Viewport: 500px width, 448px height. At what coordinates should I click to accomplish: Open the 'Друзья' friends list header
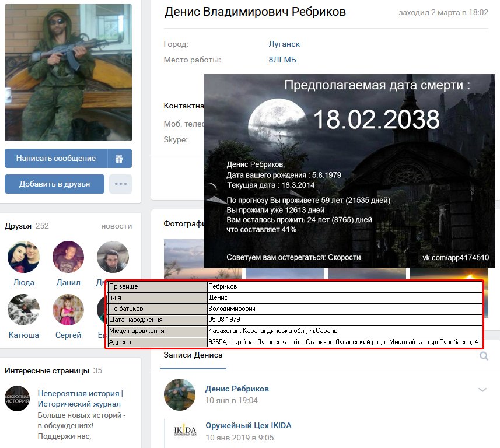18,226
